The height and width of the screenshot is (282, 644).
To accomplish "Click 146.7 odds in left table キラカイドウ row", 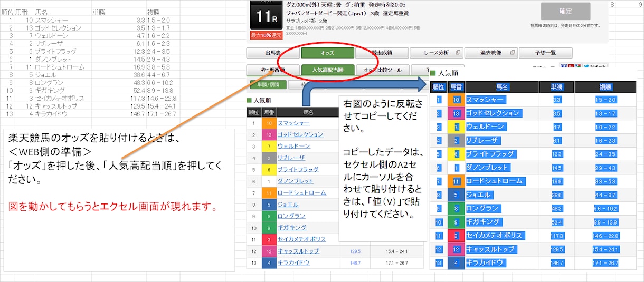I will 355,262.
